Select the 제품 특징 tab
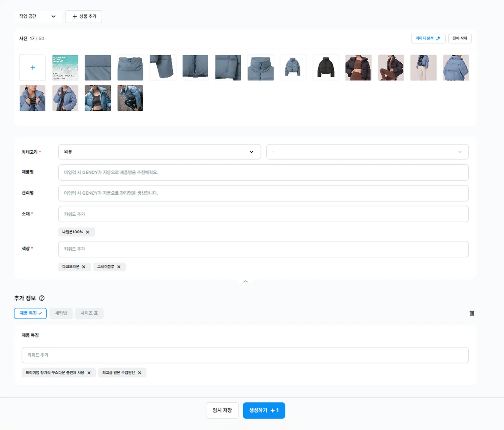The height and width of the screenshot is (430, 504). pos(30,313)
